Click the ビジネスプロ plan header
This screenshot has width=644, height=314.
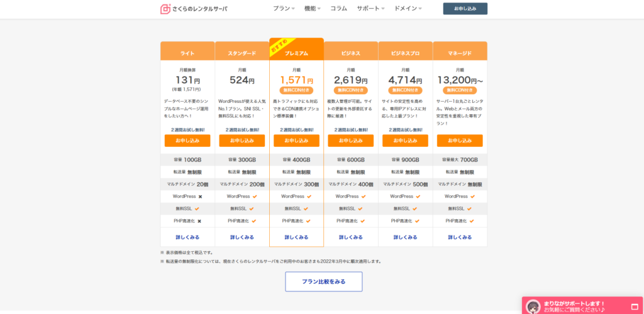406,51
